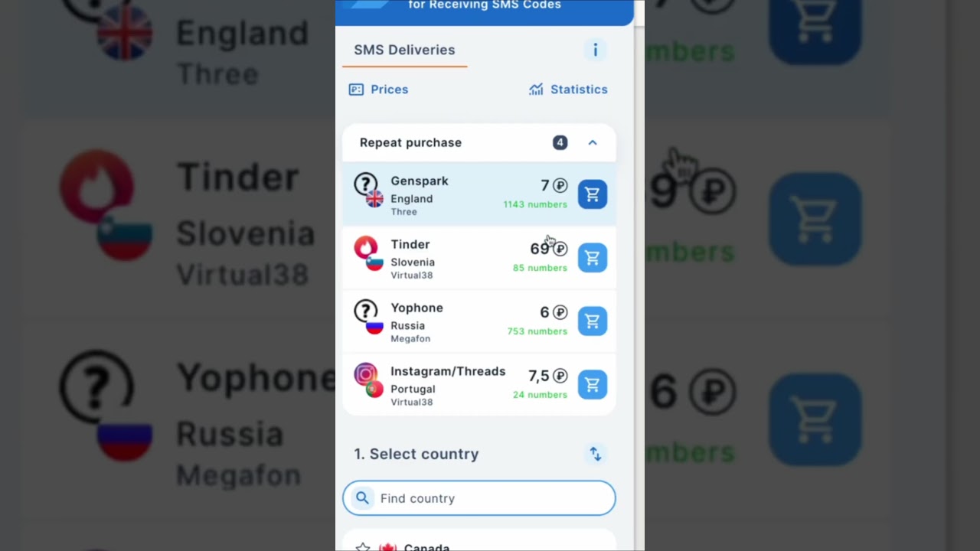Collapse the Repeat purchase section chevron
The height and width of the screenshot is (551, 980).
point(593,142)
